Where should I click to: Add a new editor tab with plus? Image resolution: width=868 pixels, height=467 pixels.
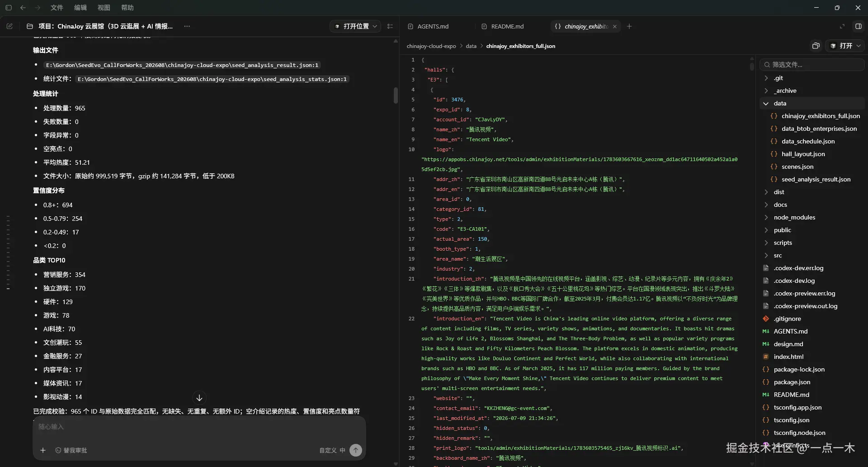(x=629, y=26)
